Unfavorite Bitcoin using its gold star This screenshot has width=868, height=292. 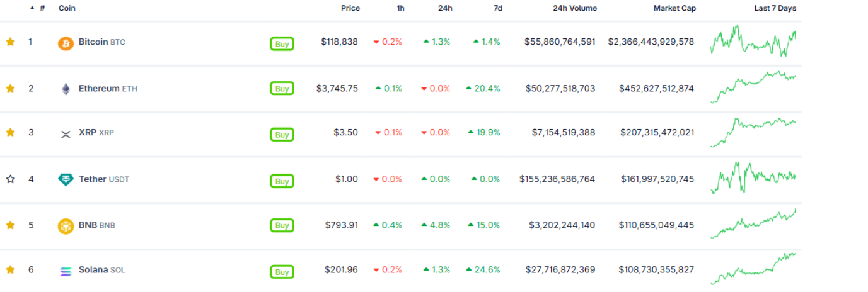tap(10, 42)
